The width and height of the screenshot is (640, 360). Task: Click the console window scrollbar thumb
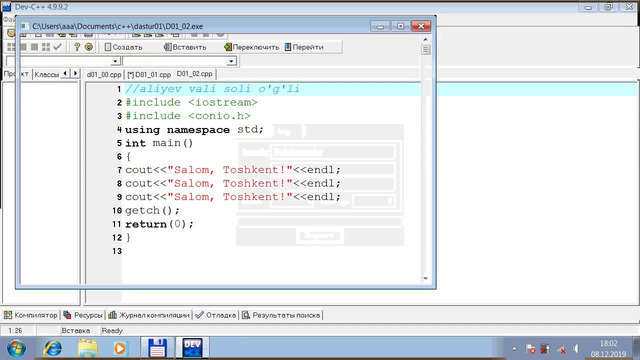pyautogui.click(x=426, y=50)
